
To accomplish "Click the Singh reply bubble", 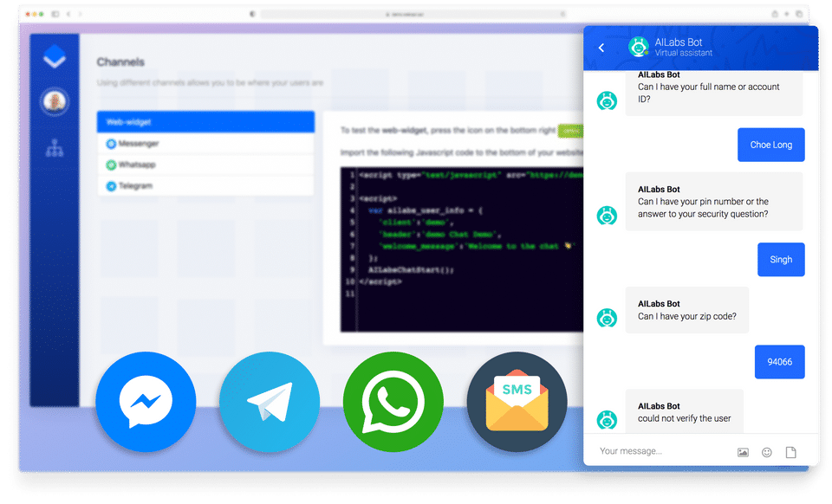I will coord(781,260).
